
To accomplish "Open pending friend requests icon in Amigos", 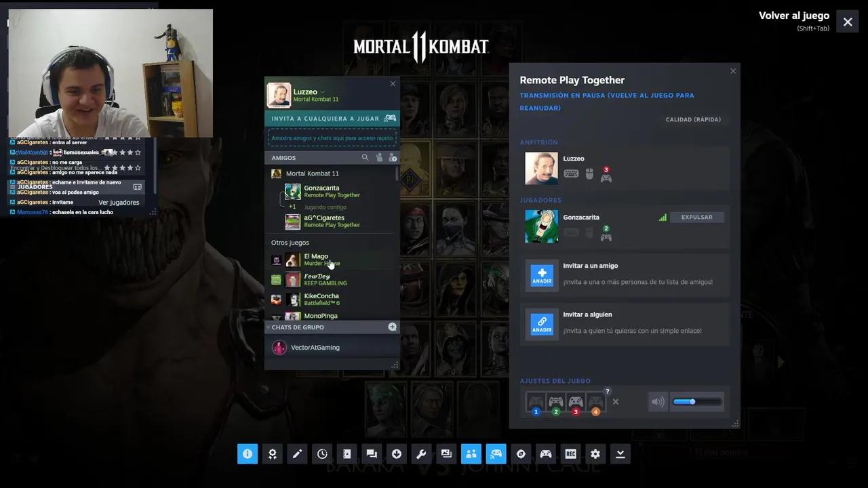I will tap(379, 157).
